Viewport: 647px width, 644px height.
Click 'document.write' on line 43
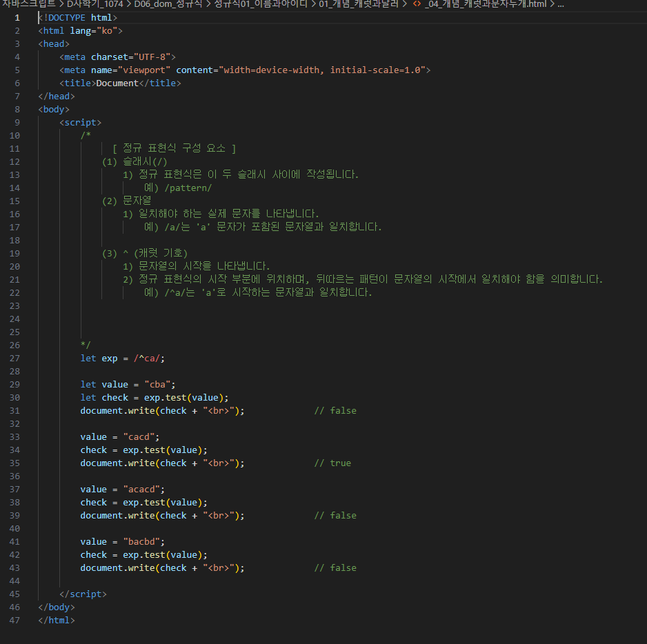coord(117,567)
